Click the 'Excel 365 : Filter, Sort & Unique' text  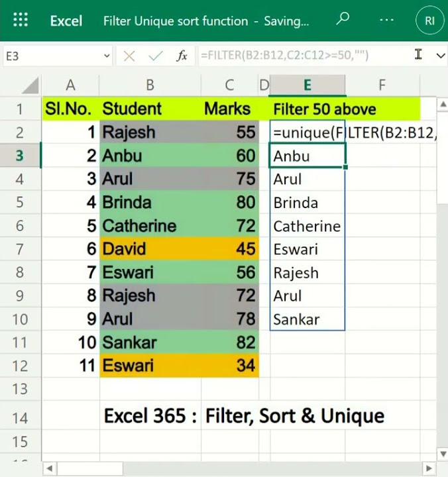[244, 416]
